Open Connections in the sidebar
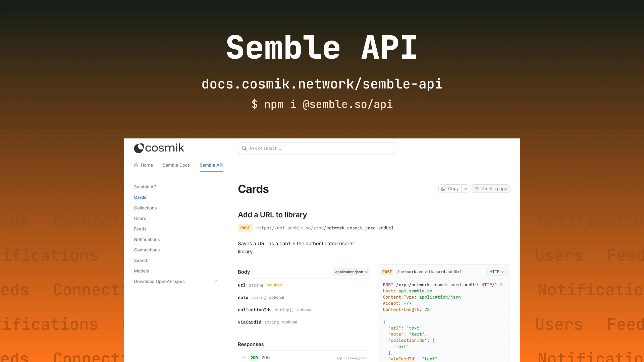 (x=147, y=250)
